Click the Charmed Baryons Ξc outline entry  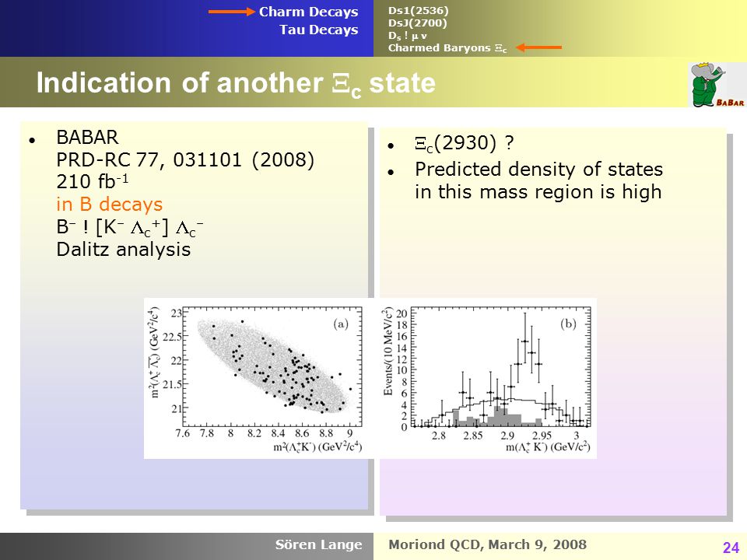tap(447, 48)
